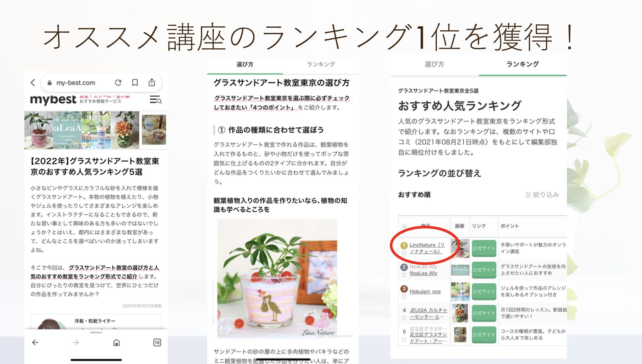Viewport: 642px width, 364px height.
Task: Open 足立区 row thumbnail image
Action: coord(460,335)
